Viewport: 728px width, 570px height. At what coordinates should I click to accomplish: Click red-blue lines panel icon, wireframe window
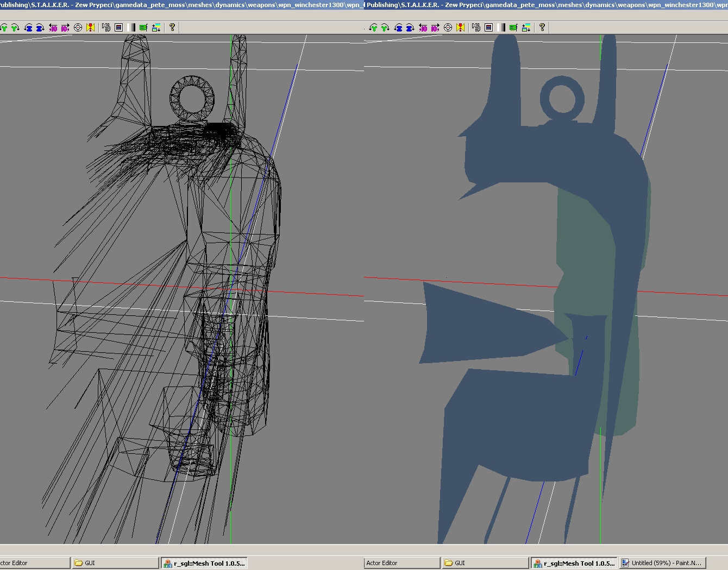(x=118, y=28)
